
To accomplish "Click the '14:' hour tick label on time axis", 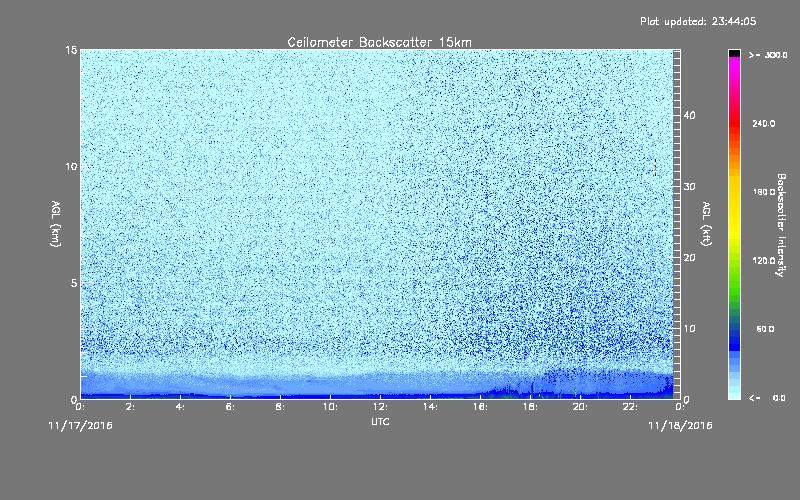I will coord(430,407).
